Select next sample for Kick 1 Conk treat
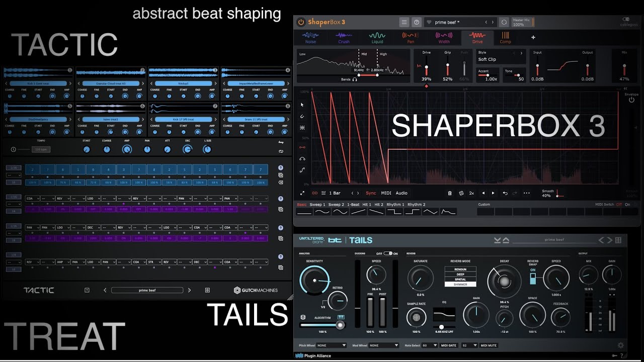The height and width of the screenshot is (362, 644). pyautogui.click(x=70, y=83)
